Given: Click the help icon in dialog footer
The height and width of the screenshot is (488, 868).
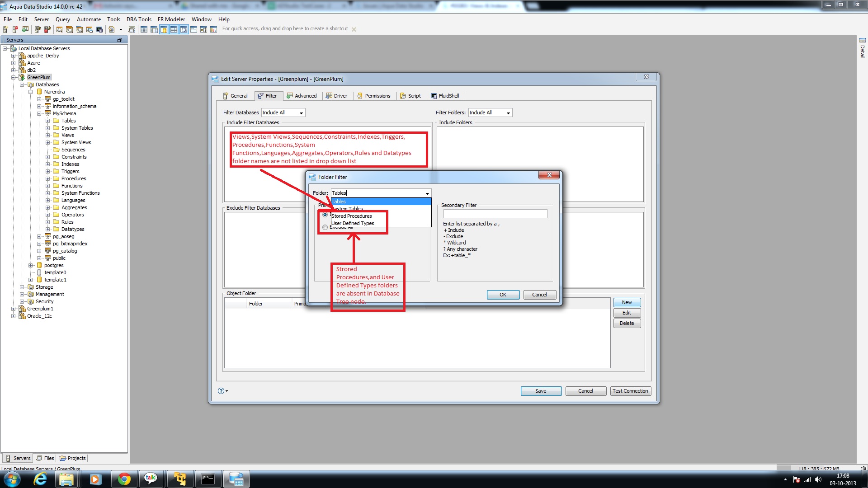Looking at the screenshot, I should pos(221,391).
